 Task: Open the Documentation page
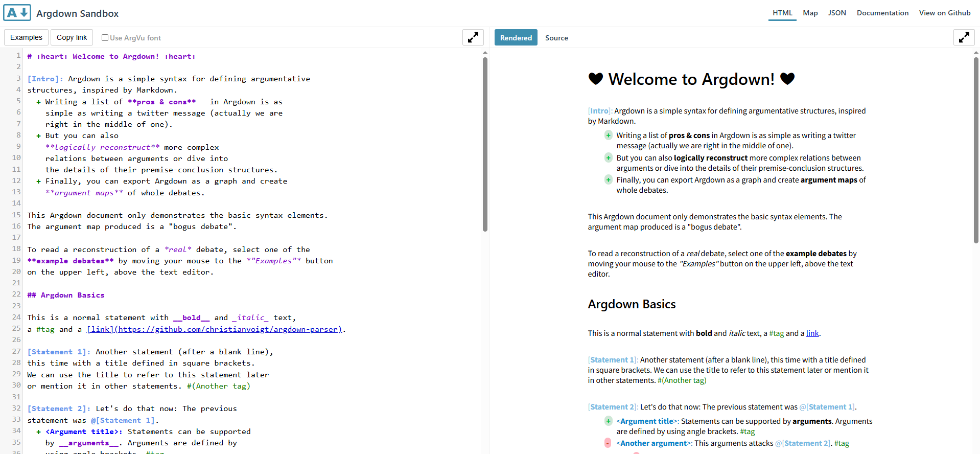[x=882, y=13]
